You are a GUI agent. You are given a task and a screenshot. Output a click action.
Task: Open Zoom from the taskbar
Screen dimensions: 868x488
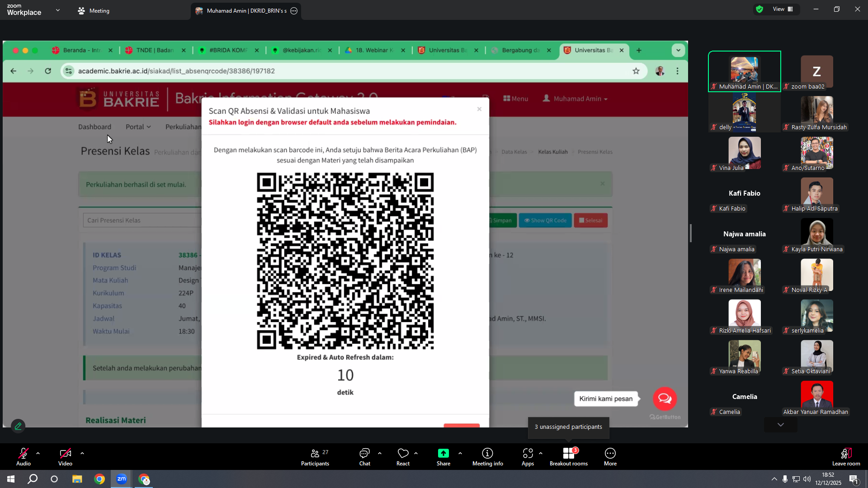[122, 479]
